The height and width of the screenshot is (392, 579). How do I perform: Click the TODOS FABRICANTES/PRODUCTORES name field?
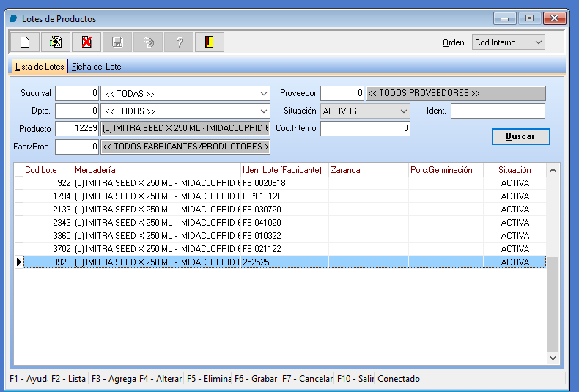(185, 147)
